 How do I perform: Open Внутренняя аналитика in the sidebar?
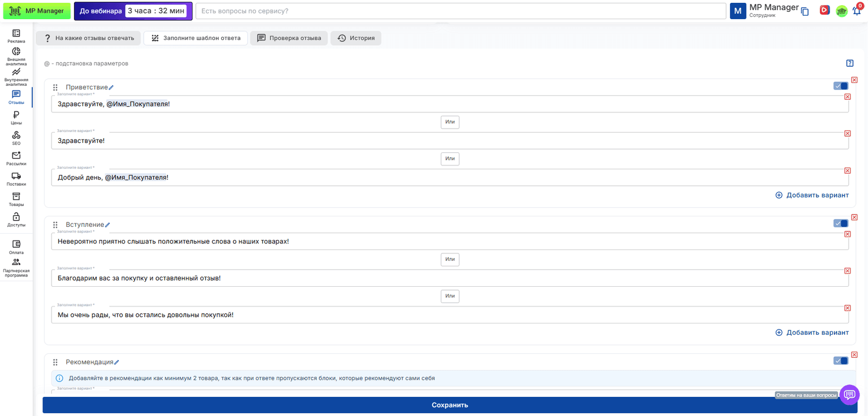tap(16, 77)
